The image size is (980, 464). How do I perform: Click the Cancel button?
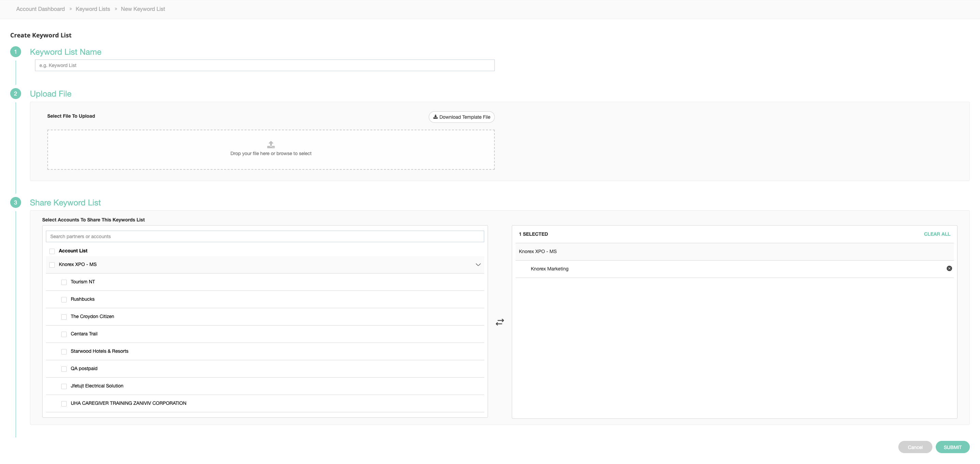click(x=915, y=447)
